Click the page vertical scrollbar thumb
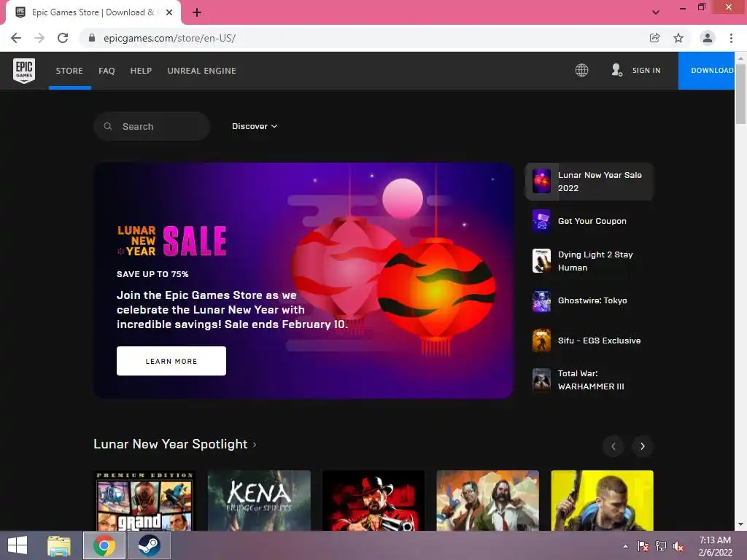747x560 pixels. (x=741, y=94)
